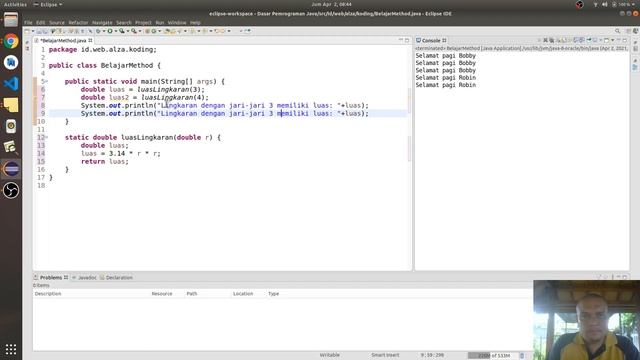This screenshot has width=640, height=360.
Task: Expand the Debug icon's dropdown arrow
Action: tap(104, 31)
